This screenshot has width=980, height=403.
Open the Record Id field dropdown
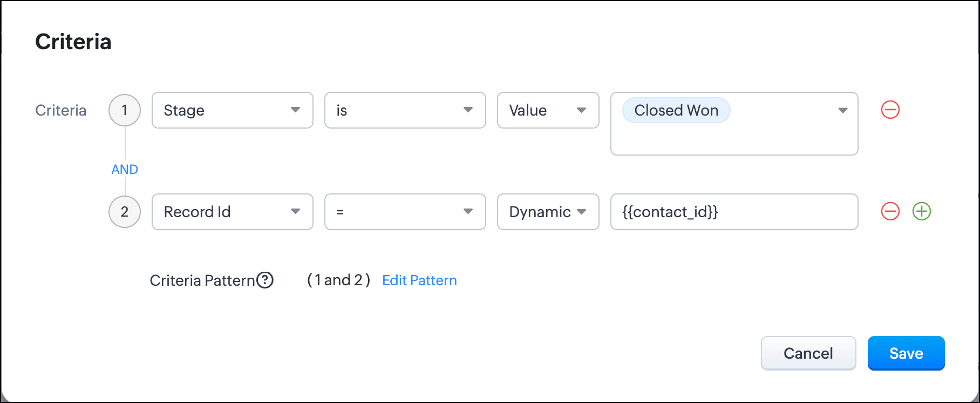coord(233,212)
